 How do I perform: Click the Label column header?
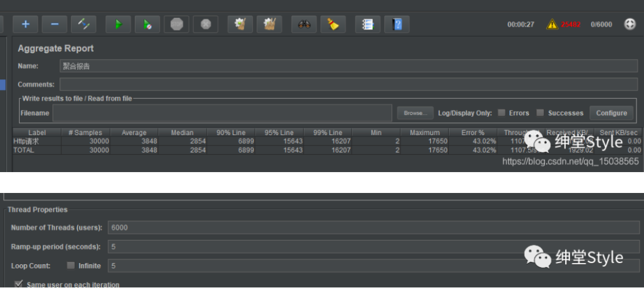(37, 132)
